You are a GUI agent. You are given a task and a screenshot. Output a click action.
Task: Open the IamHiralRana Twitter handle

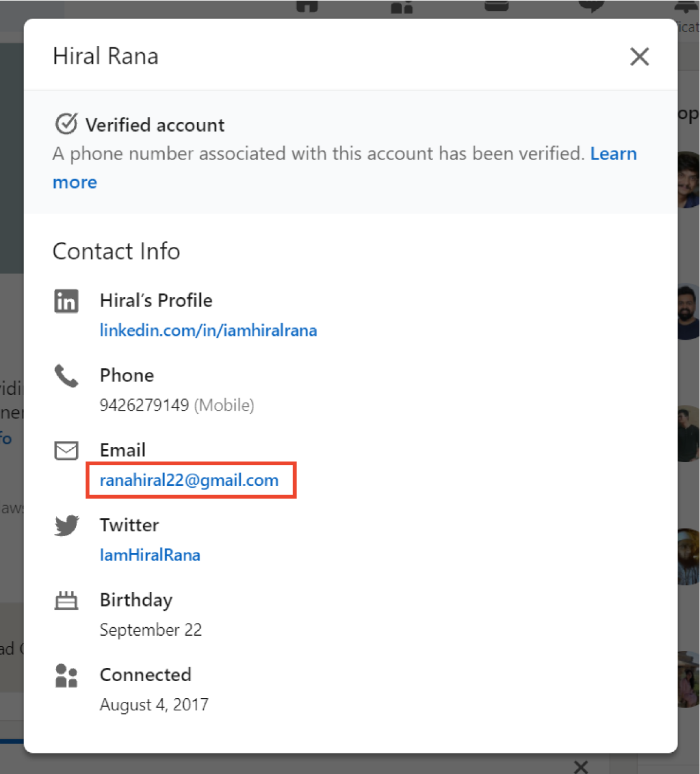[x=150, y=554]
